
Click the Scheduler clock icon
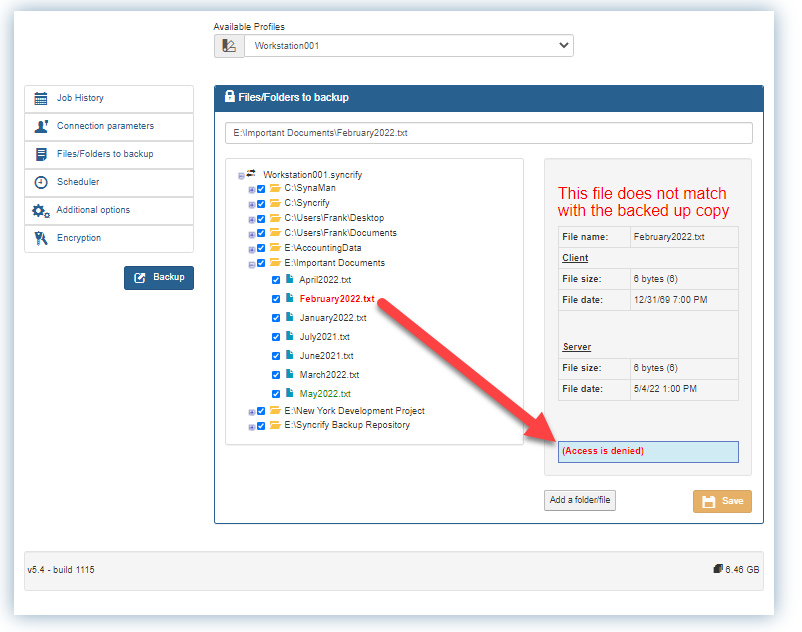pyautogui.click(x=41, y=183)
